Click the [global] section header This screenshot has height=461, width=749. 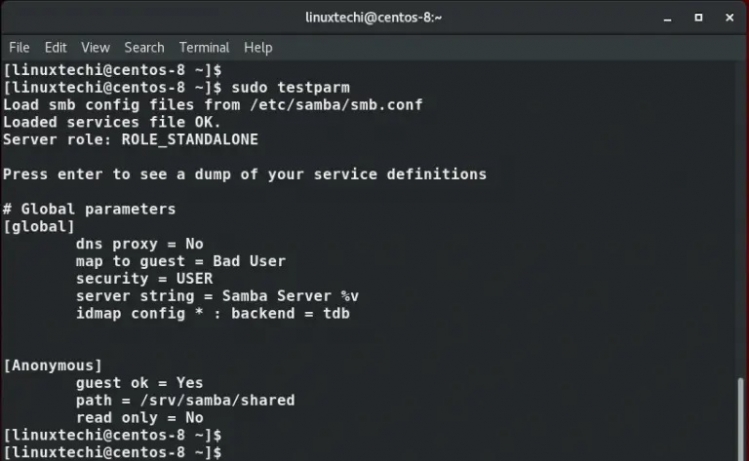pos(39,227)
